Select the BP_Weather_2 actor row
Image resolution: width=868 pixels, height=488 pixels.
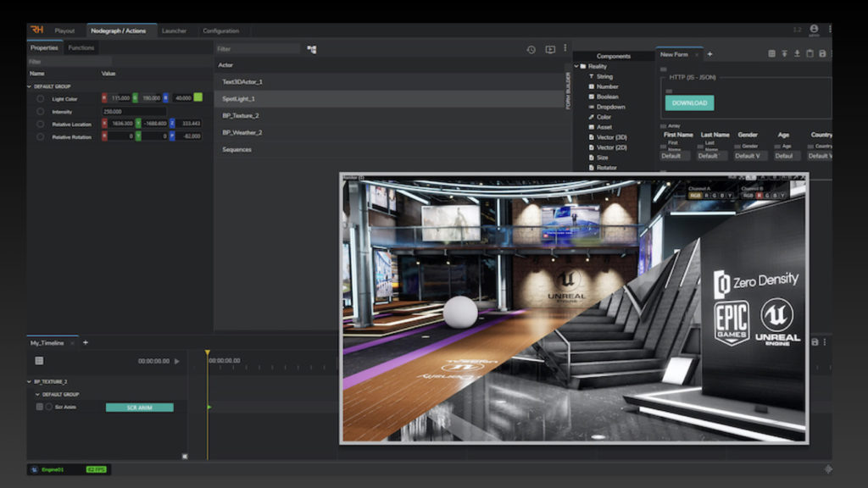242,132
